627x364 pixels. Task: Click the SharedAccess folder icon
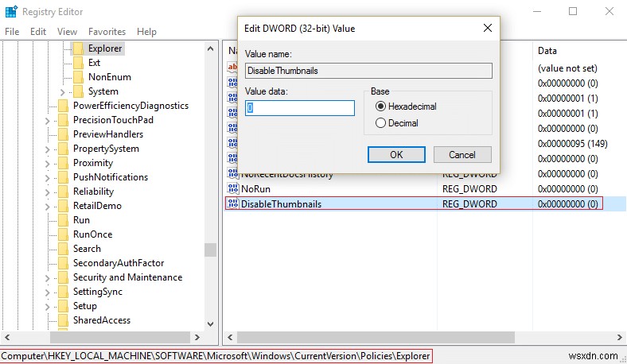63,320
